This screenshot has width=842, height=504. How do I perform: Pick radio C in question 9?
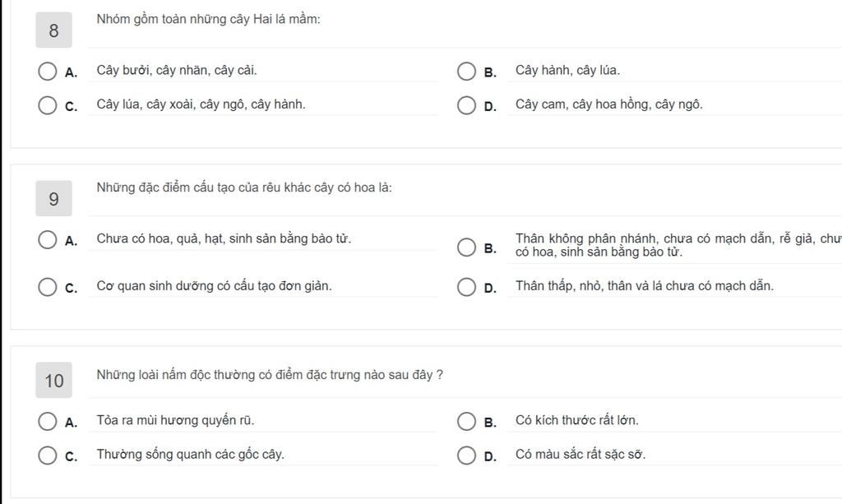tap(48, 287)
